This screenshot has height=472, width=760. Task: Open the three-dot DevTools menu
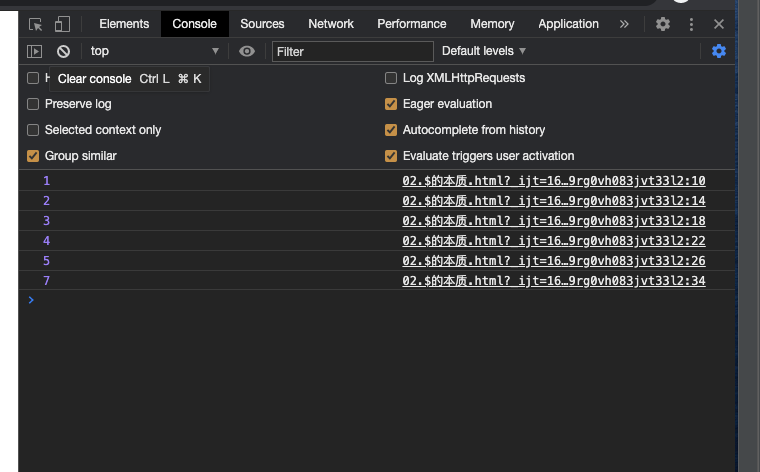tap(691, 24)
